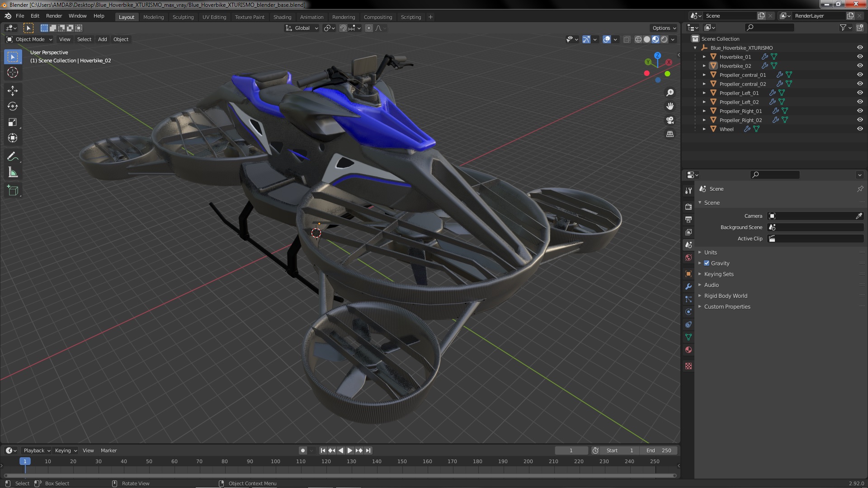Open Output properties tab
Image resolution: width=868 pixels, height=488 pixels.
click(x=689, y=219)
